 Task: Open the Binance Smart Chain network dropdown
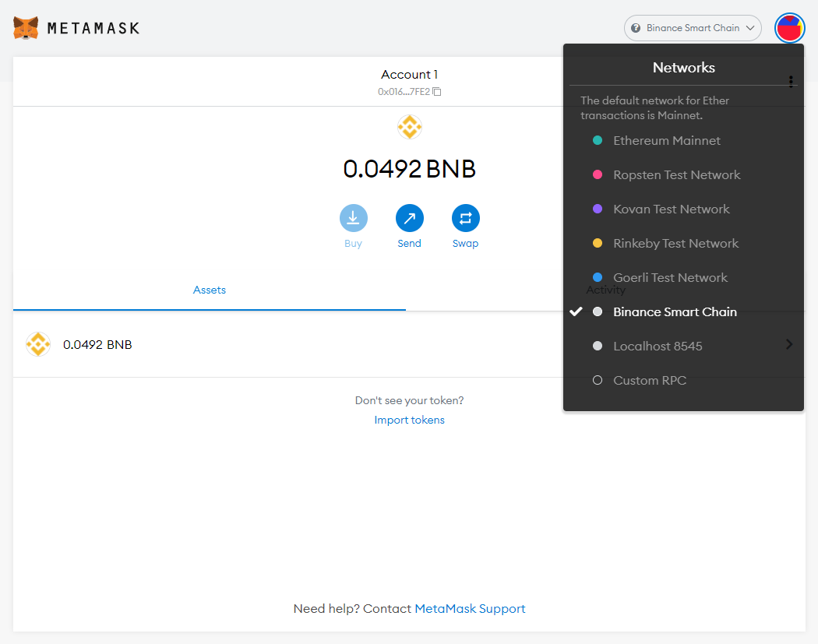click(x=693, y=28)
